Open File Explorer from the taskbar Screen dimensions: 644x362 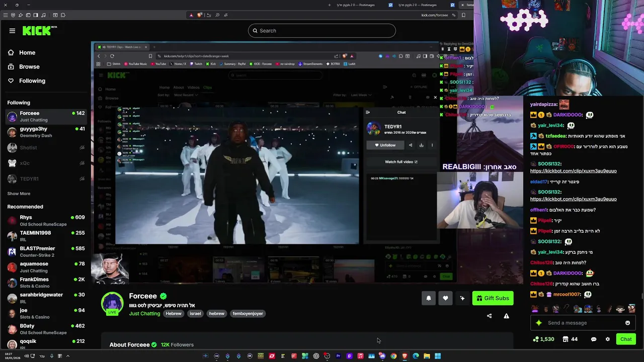(427, 356)
